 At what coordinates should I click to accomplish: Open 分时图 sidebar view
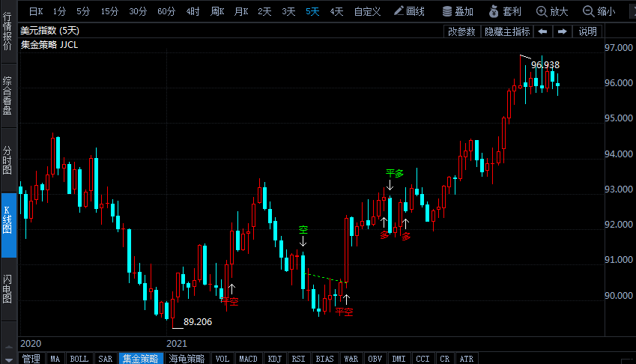click(8, 160)
